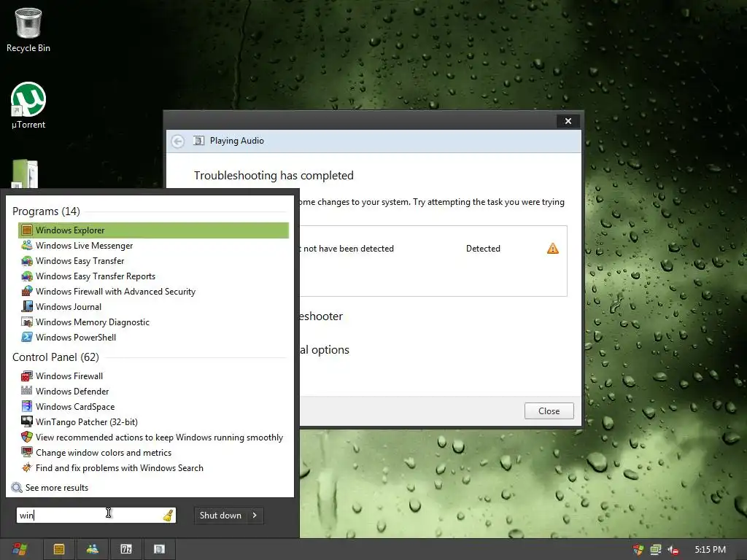Click the Windows PowerShell icon
Image resolution: width=747 pixels, height=560 pixels.
pos(27,337)
